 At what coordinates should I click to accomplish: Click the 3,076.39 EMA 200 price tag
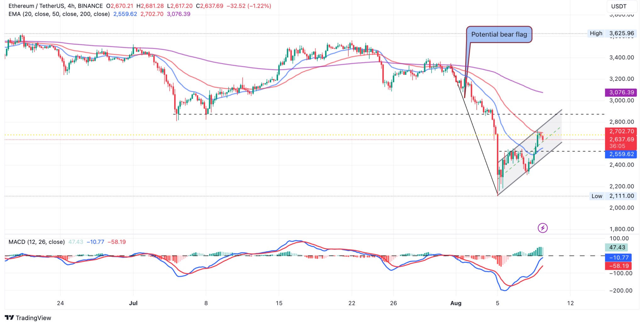(621, 92)
